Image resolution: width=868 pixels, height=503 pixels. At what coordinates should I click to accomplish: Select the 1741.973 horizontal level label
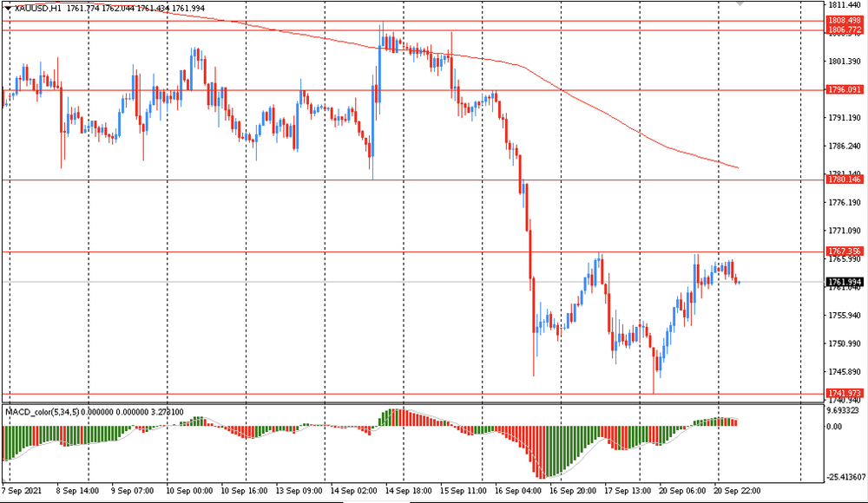845,394
